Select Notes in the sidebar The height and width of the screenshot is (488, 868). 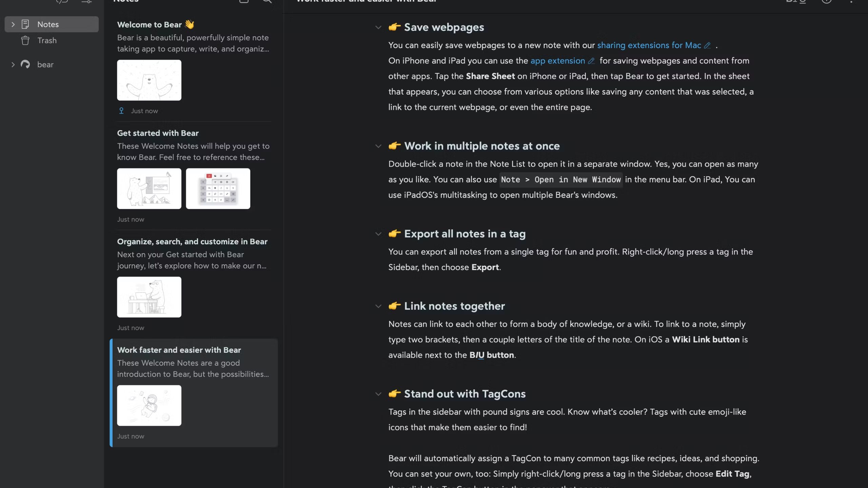[x=48, y=24]
